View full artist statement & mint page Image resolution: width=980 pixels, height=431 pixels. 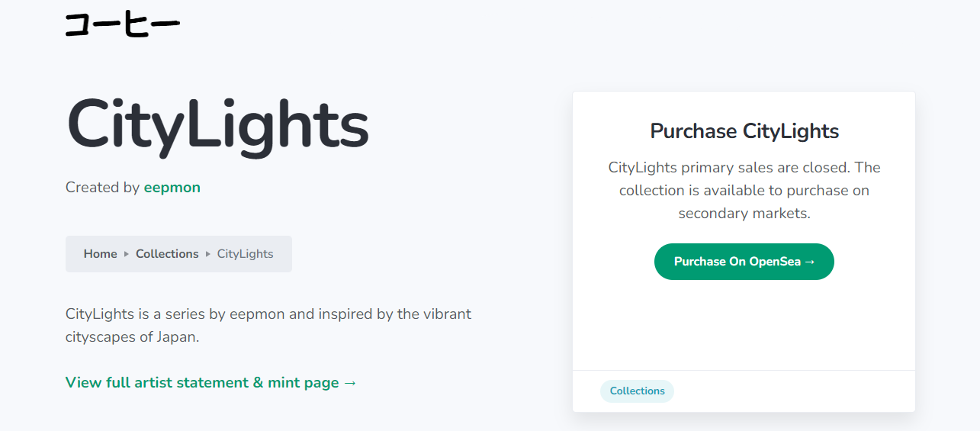211,382
